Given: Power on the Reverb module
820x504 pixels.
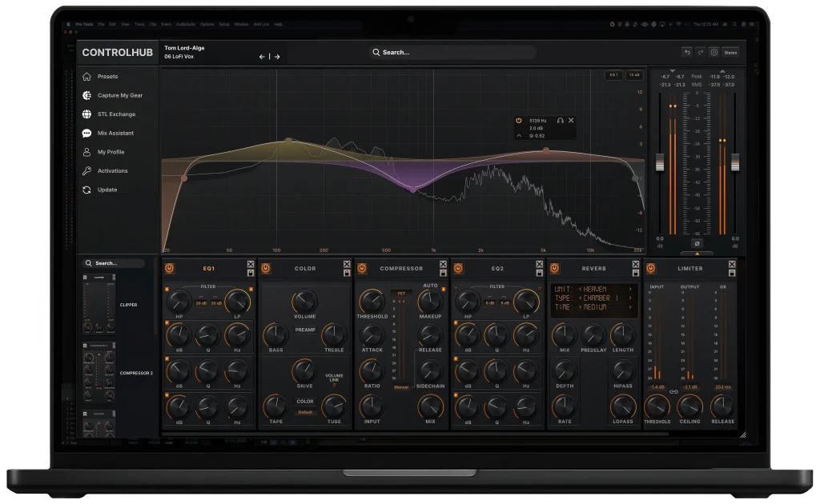Looking at the screenshot, I should [x=554, y=268].
